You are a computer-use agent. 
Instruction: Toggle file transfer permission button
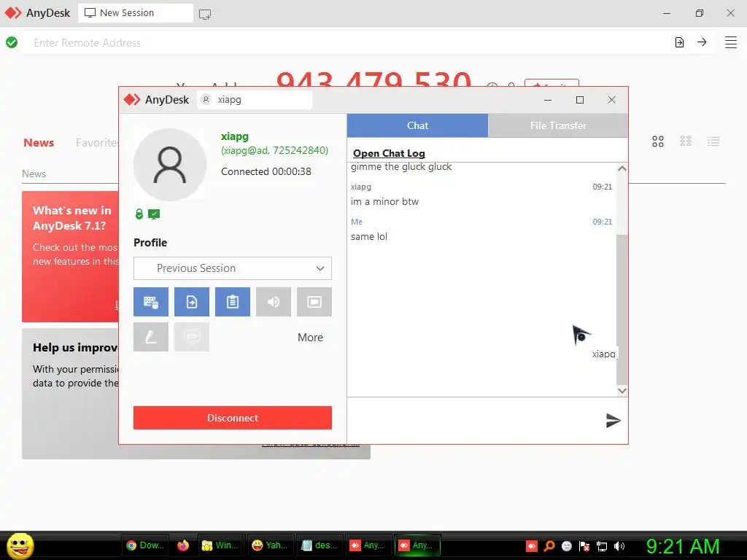tap(192, 302)
